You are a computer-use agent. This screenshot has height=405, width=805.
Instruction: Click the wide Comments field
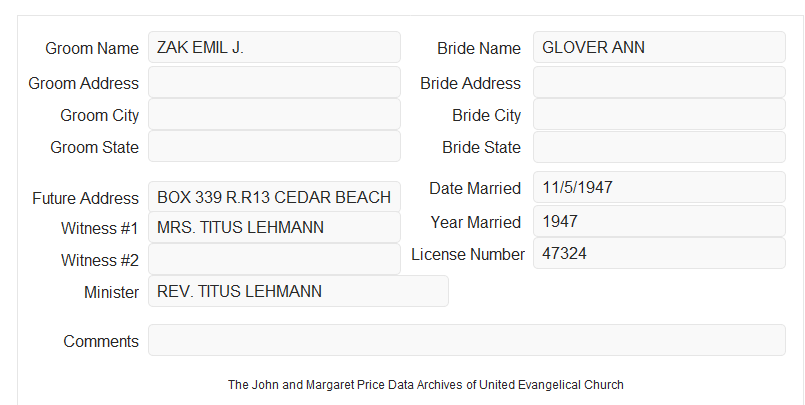(x=467, y=340)
